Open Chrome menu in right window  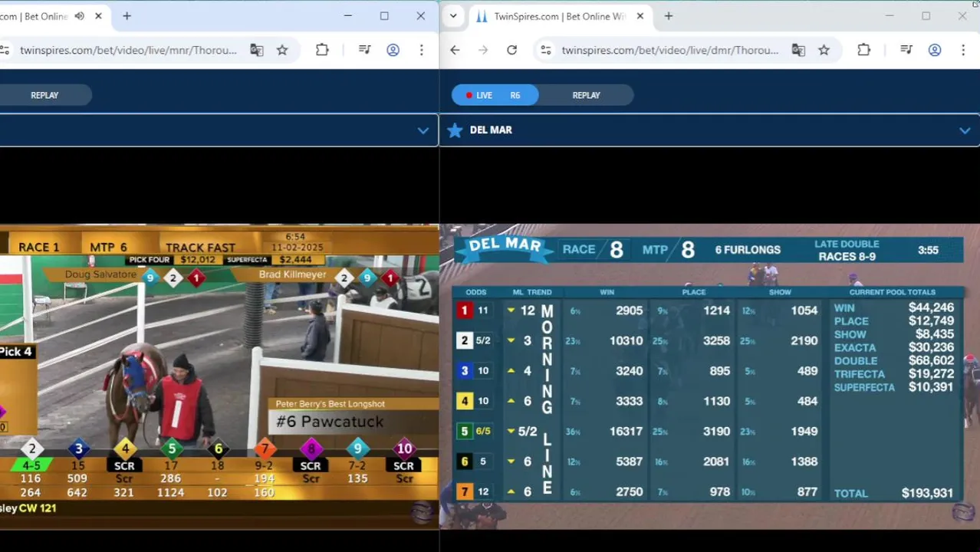click(963, 50)
